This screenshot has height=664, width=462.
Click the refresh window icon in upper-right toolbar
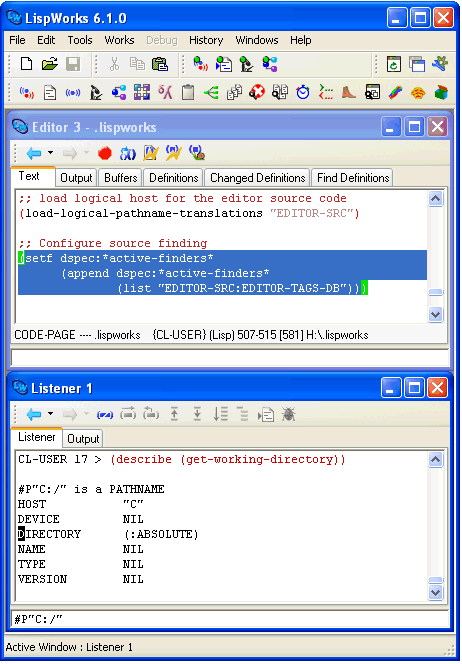point(394,64)
